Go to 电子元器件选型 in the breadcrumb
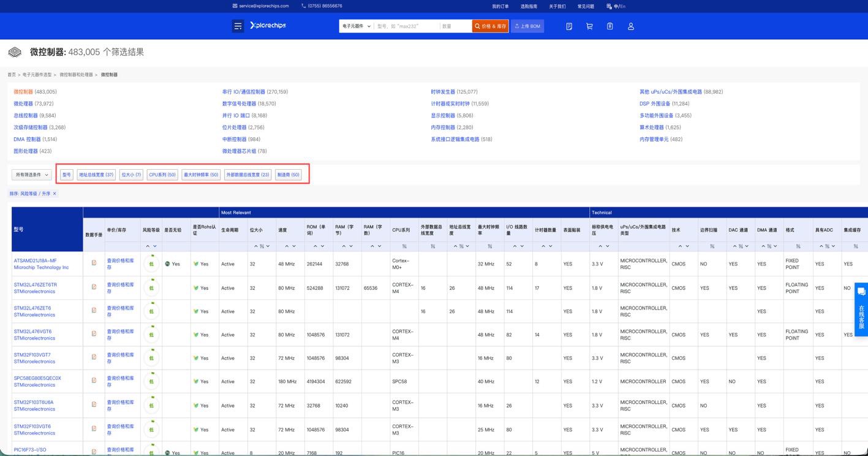This screenshot has width=868, height=456. click(37, 75)
